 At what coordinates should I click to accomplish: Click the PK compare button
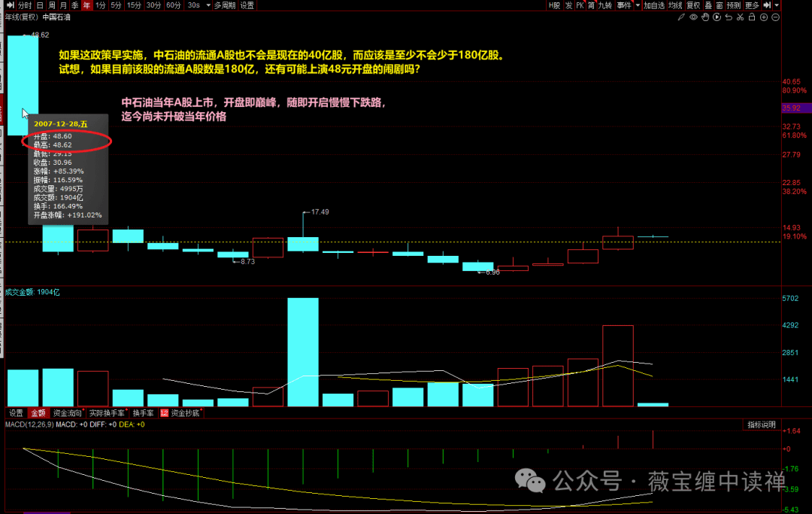(580, 5)
